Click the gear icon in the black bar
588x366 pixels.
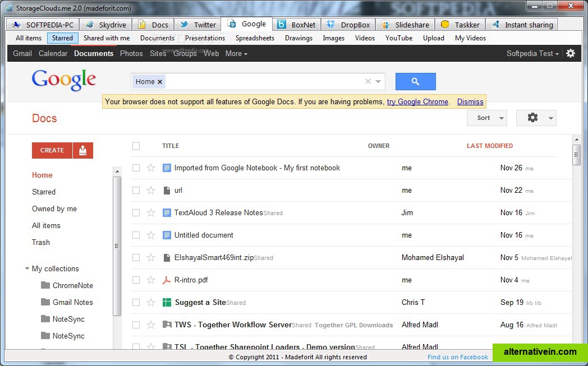click(x=571, y=53)
